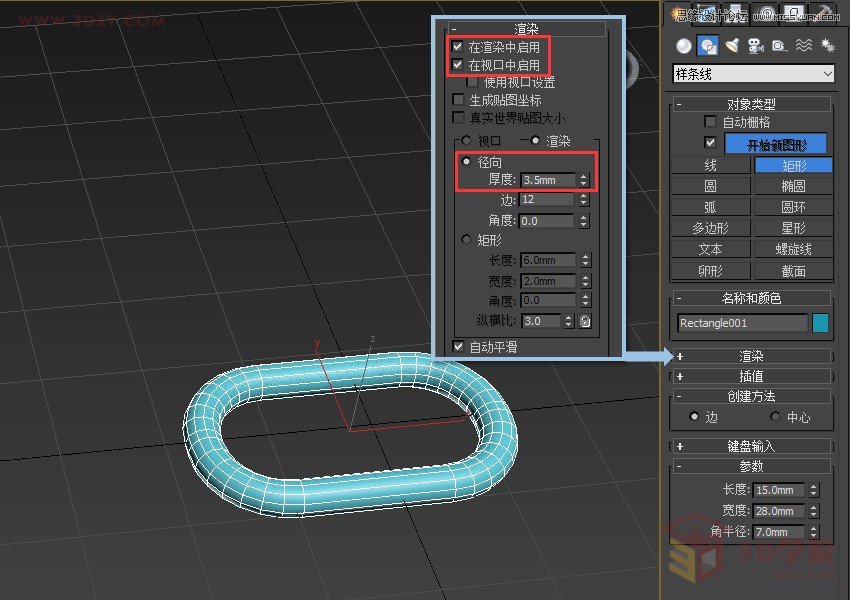
Task: Uncheck 在渲染中启用 checkbox
Action: 457,47
